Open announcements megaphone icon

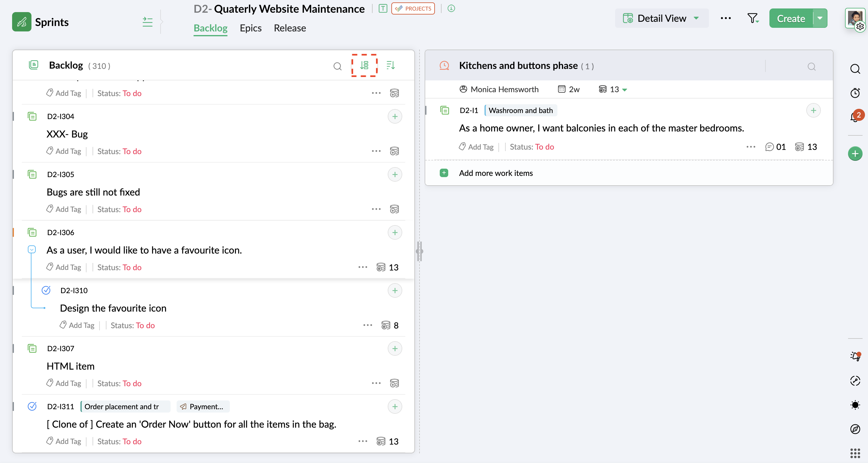coord(855,356)
